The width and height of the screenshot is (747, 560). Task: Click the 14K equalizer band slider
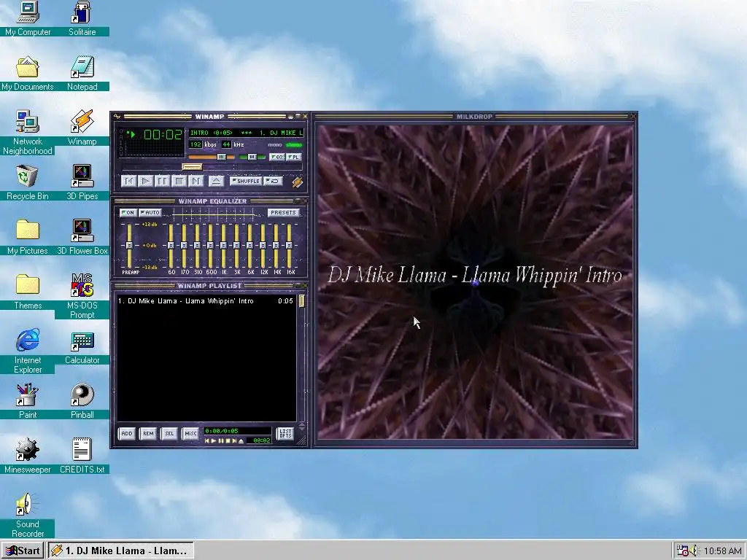coord(276,245)
